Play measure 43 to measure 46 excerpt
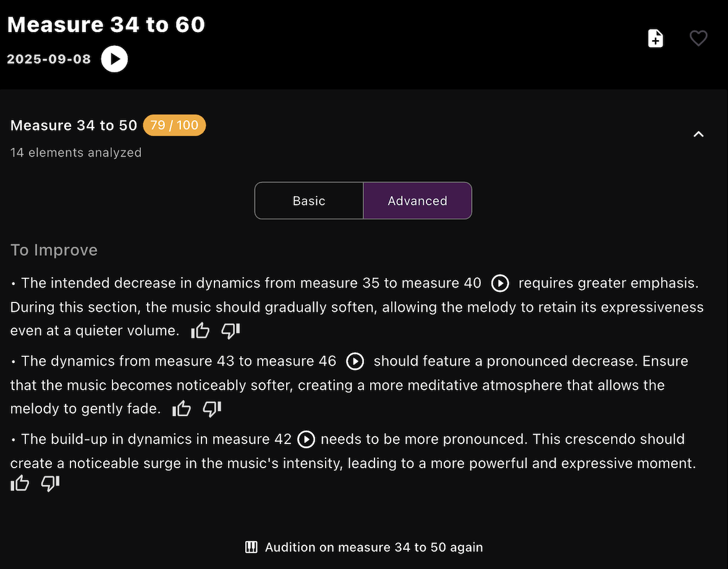Viewport: 728px width, 569px height. click(355, 361)
